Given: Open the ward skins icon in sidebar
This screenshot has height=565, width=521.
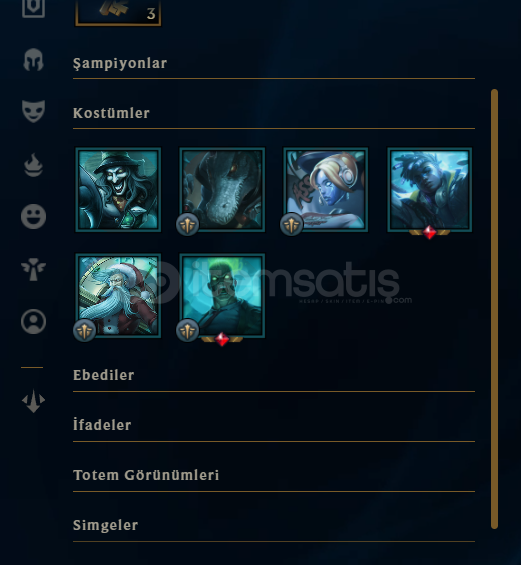Looking at the screenshot, I should (33, 269).
